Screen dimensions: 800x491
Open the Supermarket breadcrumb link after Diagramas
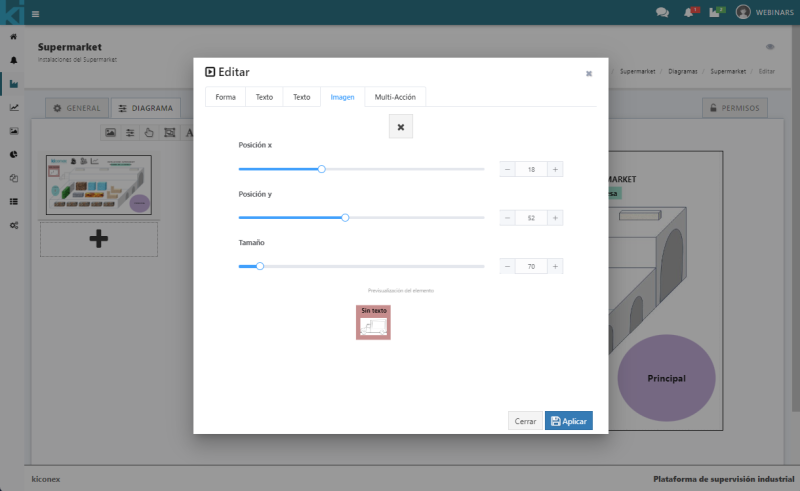pyautogui.click(x=728, y=71)
